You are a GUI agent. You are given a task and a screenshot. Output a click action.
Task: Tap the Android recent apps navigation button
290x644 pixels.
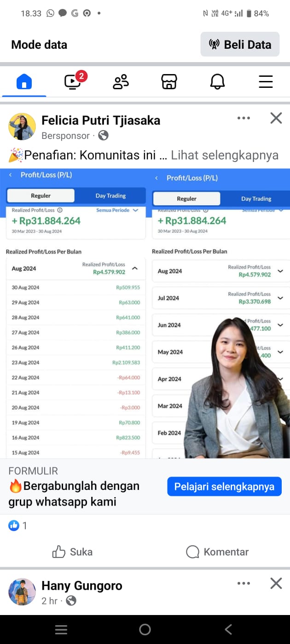click(x=61, y=630)
